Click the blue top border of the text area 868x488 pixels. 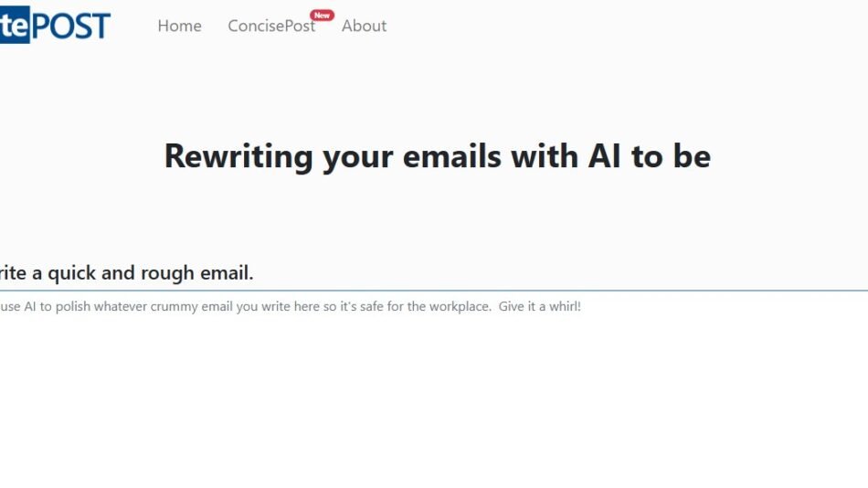coord(434,291)
